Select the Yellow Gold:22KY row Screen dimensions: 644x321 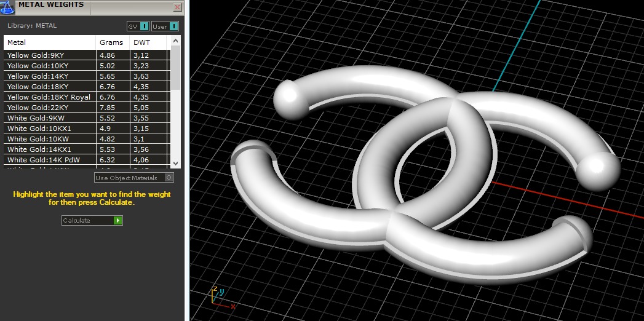(87, 108)
